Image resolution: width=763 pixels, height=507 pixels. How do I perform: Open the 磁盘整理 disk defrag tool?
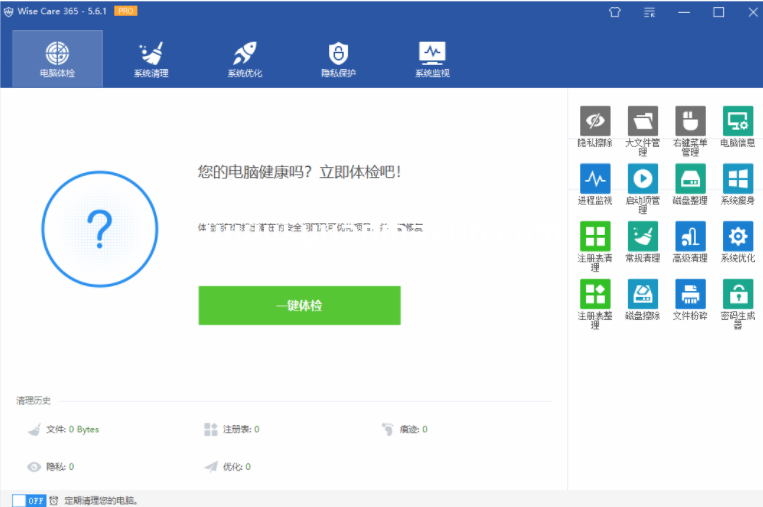(690, 184)
